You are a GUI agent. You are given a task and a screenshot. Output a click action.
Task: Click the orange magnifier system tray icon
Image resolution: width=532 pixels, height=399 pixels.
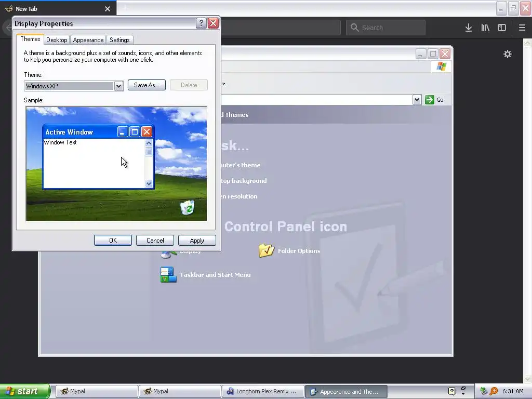coord(494,391)
